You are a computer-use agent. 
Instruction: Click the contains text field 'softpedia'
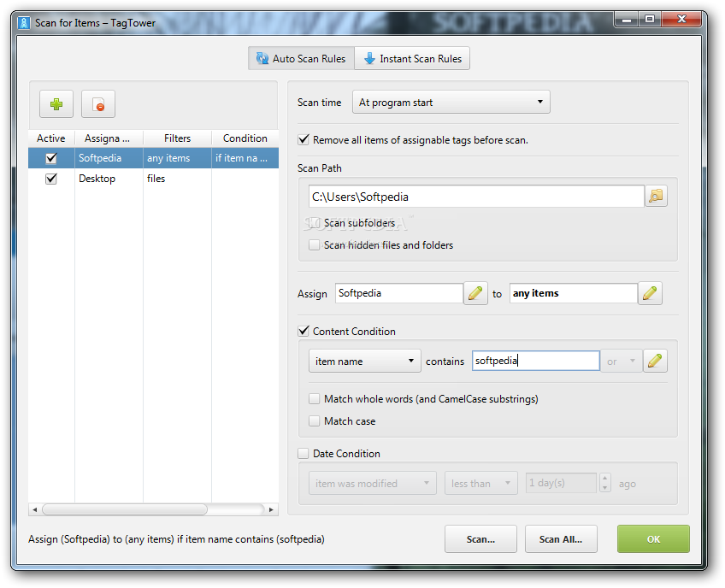point(536,361)
